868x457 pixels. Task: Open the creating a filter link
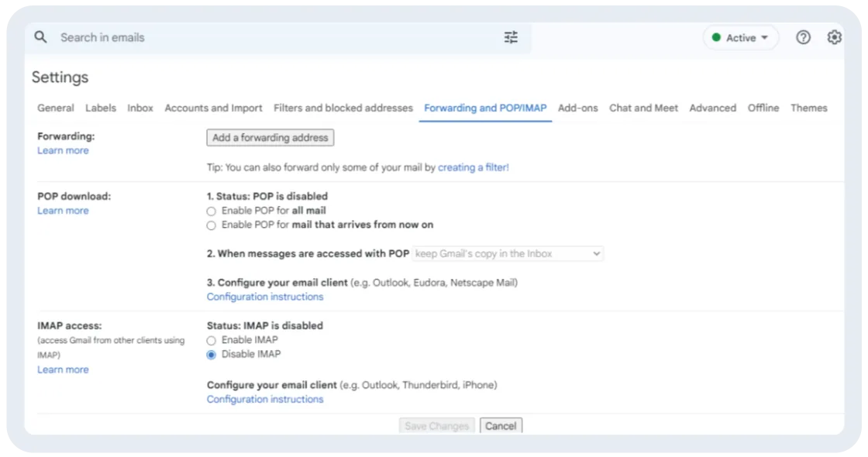tap(474, 167)
